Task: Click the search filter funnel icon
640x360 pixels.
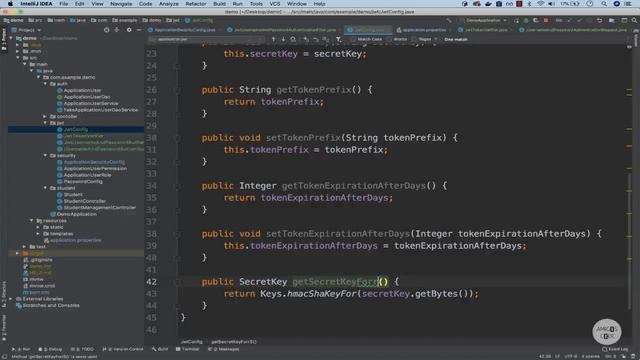Action: pos(339,39)
